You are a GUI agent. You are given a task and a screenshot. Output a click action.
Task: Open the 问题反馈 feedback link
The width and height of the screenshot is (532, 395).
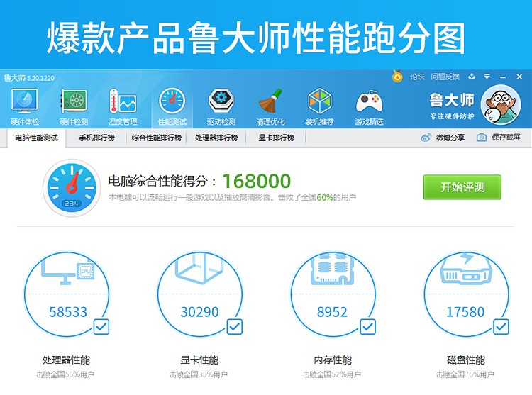click(445, 77)
